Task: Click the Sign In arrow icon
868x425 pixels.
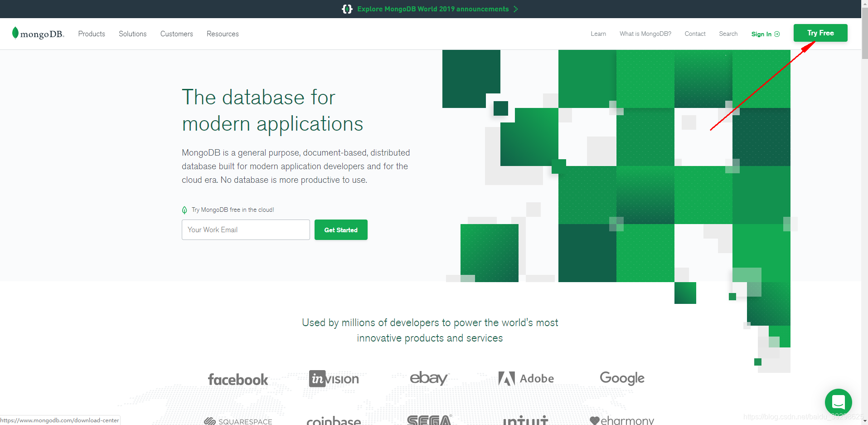Action: (x=777, y=34)
